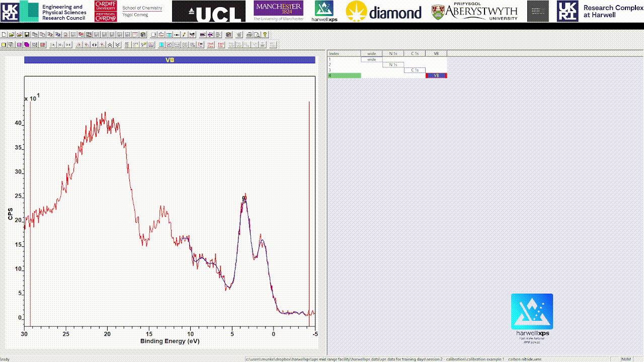The width and height of the screenshot is (644, 362).
Task: Select the wide spectrum block in row 1
Action: pyautogui.click(x=371, y=59)
